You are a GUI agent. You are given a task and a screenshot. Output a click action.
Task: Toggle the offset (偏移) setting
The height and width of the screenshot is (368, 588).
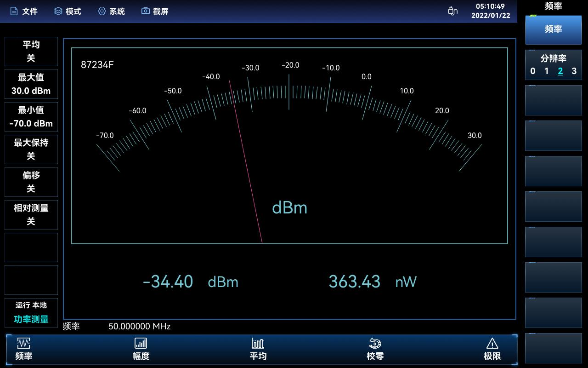(x=31, y=182)
